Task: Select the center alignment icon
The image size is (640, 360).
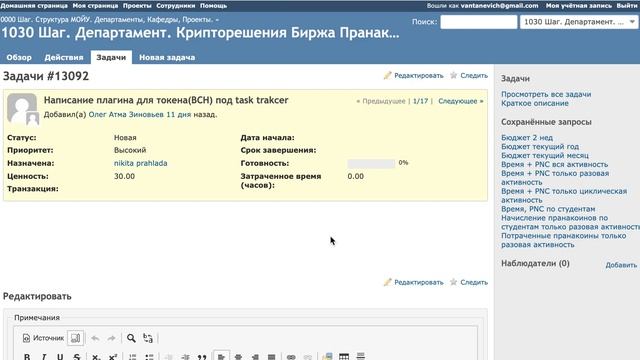Action: coord(238,357)
